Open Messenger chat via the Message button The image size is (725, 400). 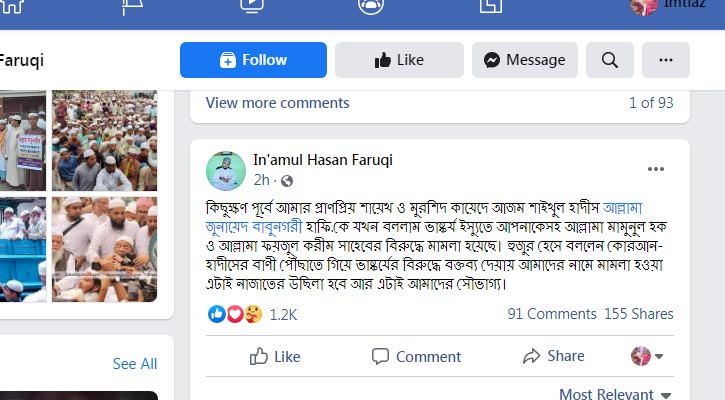pos(524,60)
